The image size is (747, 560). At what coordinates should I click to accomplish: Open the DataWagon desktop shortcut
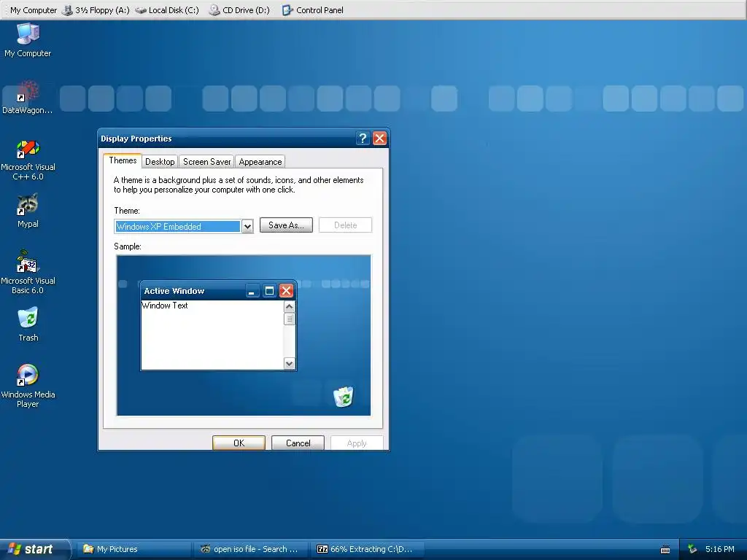28,98
